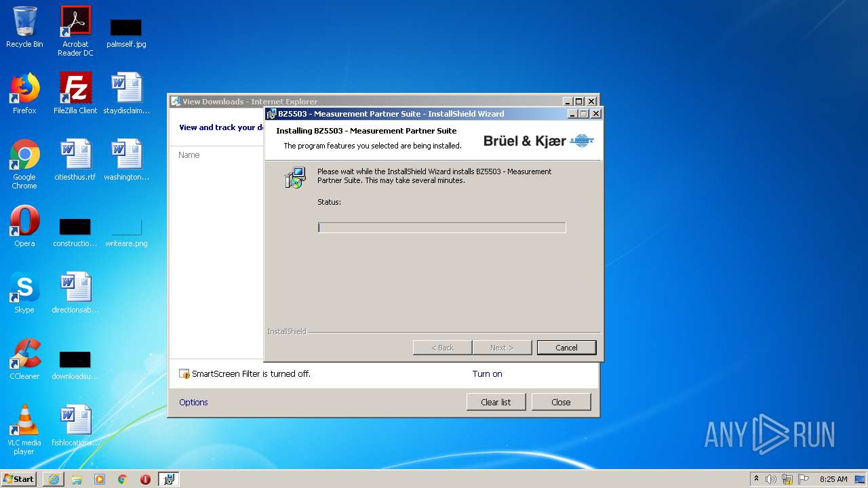Open Chrome from the taskbar

123,479
